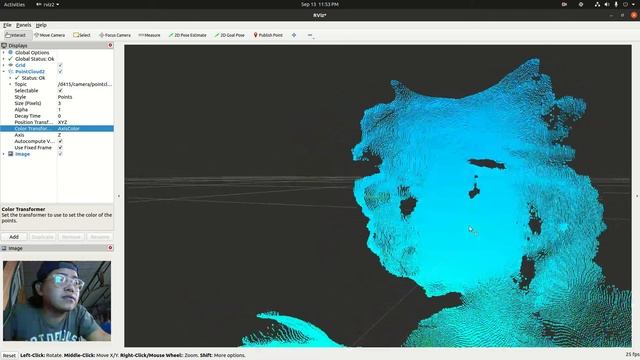640x360 pixels.
Task: Close the Displays panel
Action: click(110, 45)
